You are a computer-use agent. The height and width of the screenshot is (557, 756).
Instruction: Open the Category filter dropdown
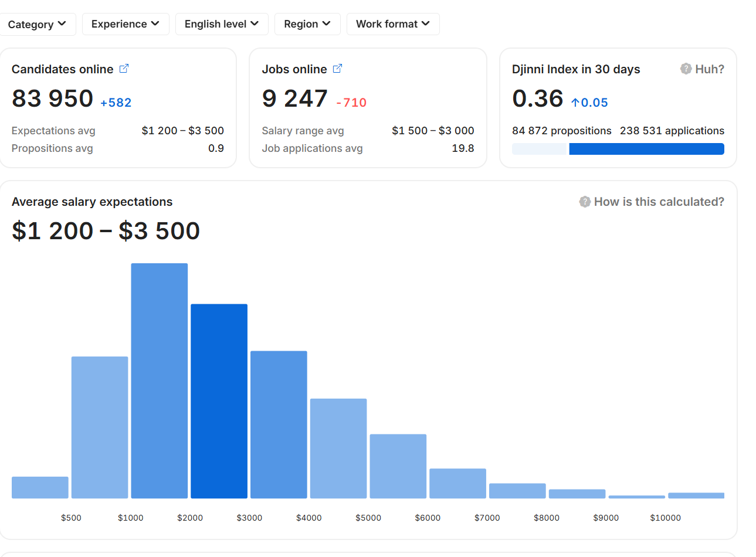click(37, 24)
